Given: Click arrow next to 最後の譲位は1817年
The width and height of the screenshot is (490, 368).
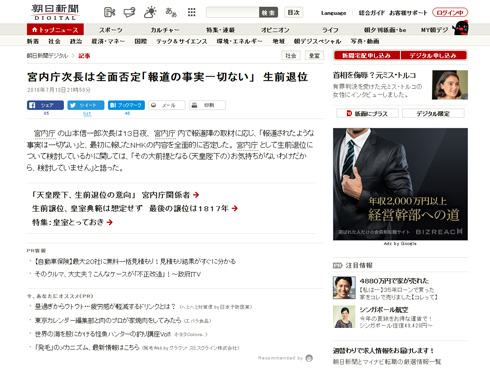Looking at the screenshot, I should pyautogui.click(x=235, y=208).
